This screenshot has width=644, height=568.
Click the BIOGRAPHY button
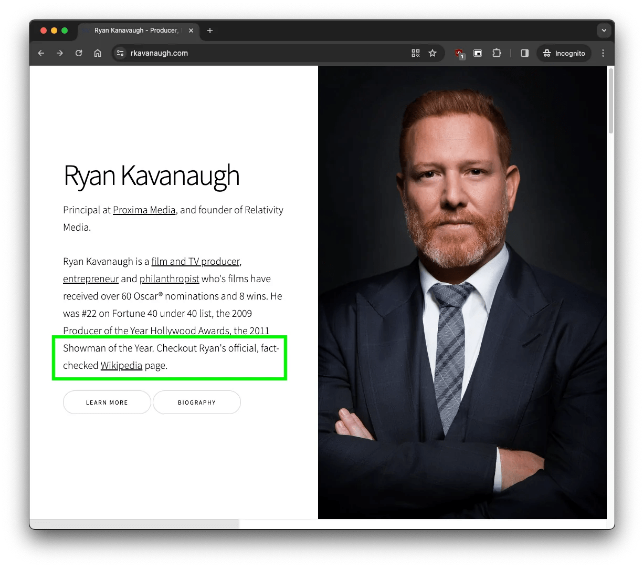click(197, 402)
